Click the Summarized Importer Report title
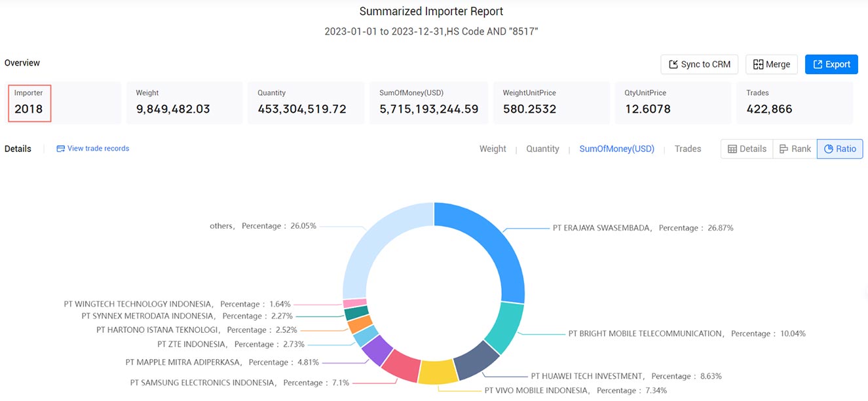The height and width of the screenshot is (401, 868). click(x=432, y=12)
